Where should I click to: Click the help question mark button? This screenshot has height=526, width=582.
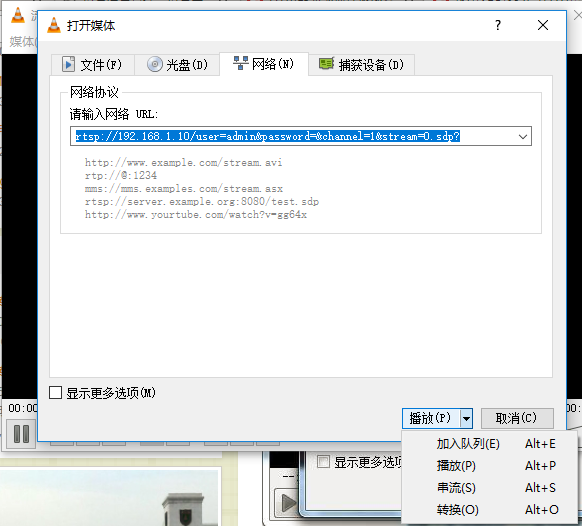pyautogui.click(x=498, y=25)
